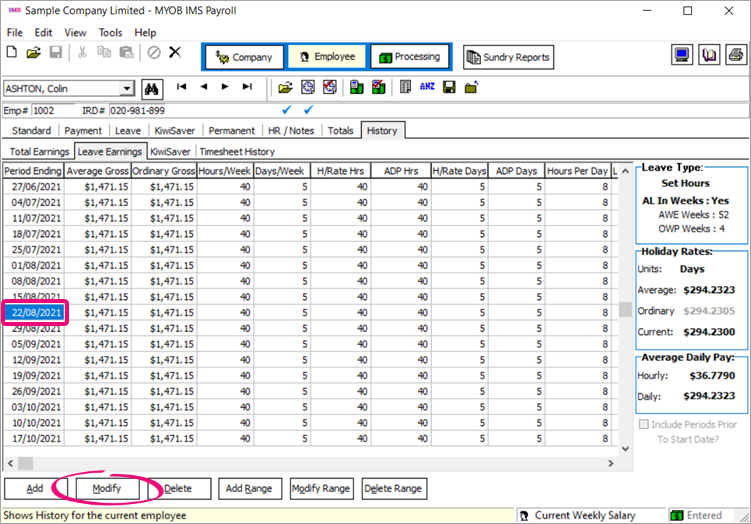
Task: Toggle Include Periods Prior To Start Date checkbox
Action: click(645, 424)
